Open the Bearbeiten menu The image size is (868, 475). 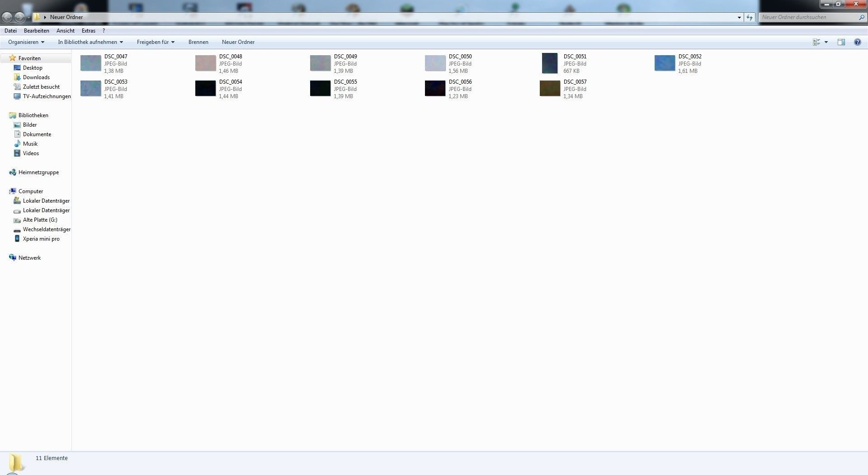[37, 31]
